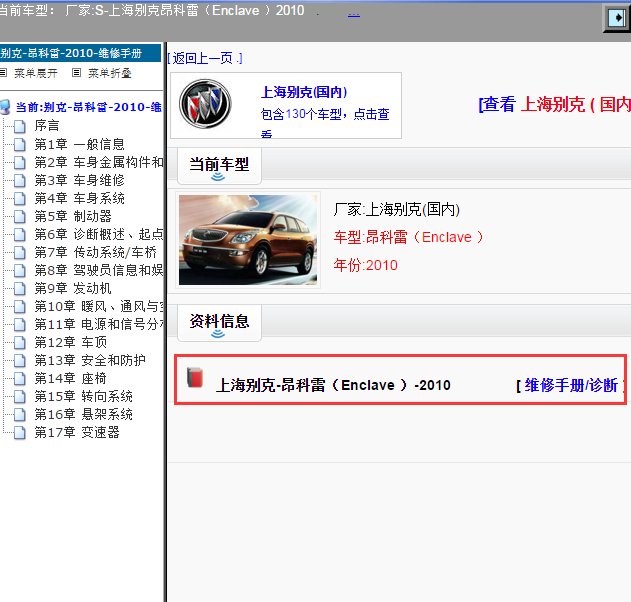This screenshot has width=631, height=602.
Task: Open 第1章 一般信息
Action: [x=80, y=144]
